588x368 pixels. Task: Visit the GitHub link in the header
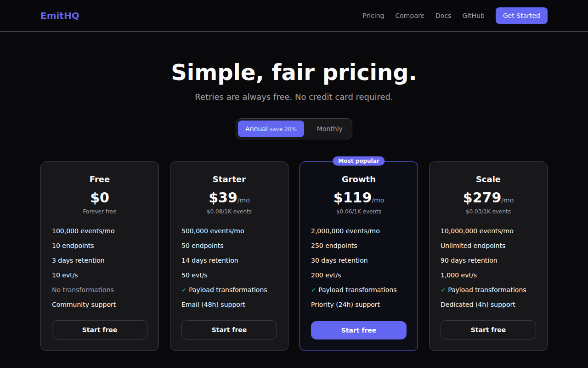point(473,16)
